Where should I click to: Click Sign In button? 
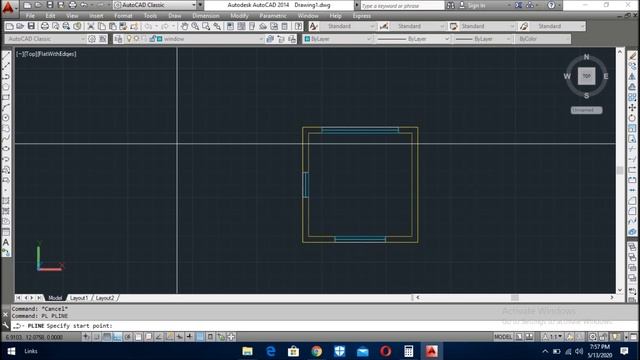click(x=472, y=5)
